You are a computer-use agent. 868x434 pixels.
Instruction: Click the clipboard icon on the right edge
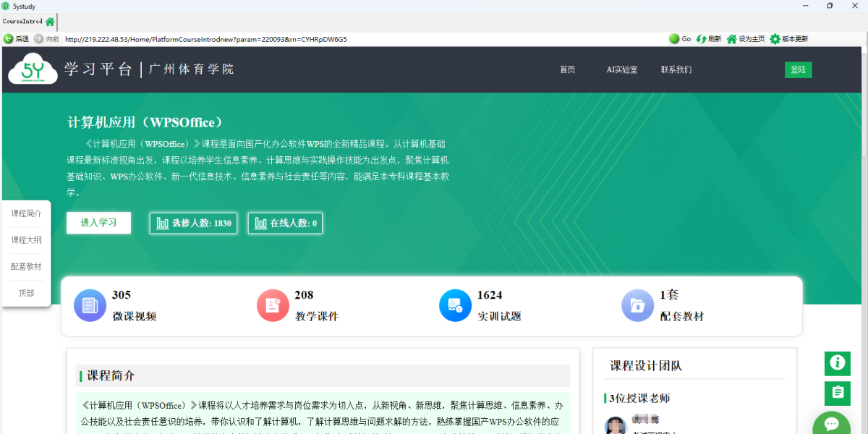[x=837, y=393]
